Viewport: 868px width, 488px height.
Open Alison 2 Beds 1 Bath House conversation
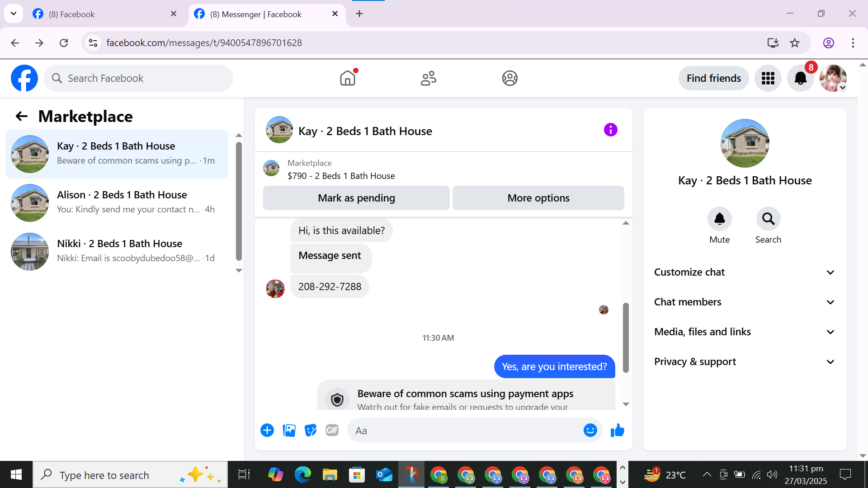[x=117, y=203]
